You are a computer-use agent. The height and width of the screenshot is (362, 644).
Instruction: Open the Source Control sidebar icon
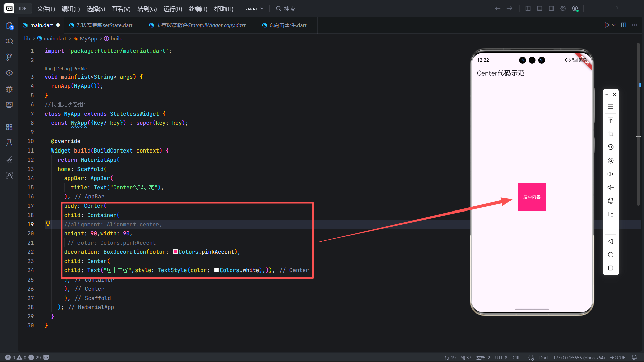pos(9,57)
